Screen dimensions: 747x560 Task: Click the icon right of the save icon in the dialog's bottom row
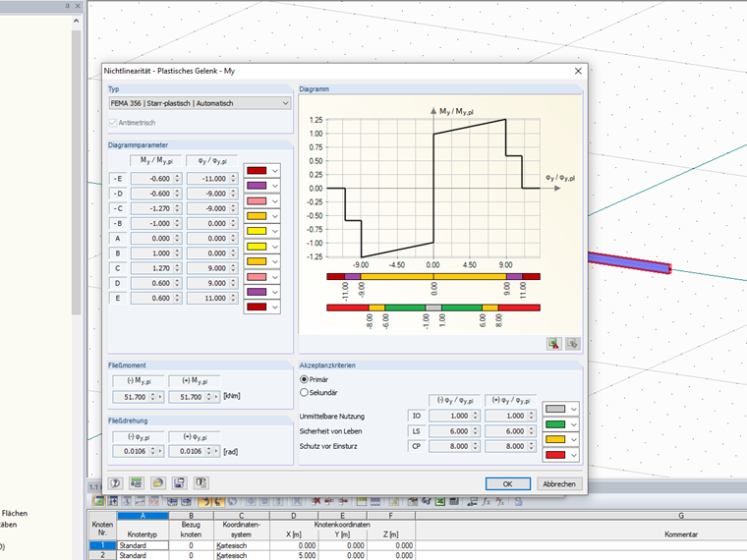click(201, 483)
